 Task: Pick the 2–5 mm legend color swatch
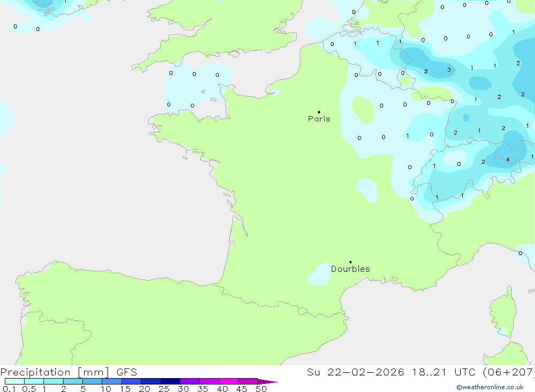[73, 381]
